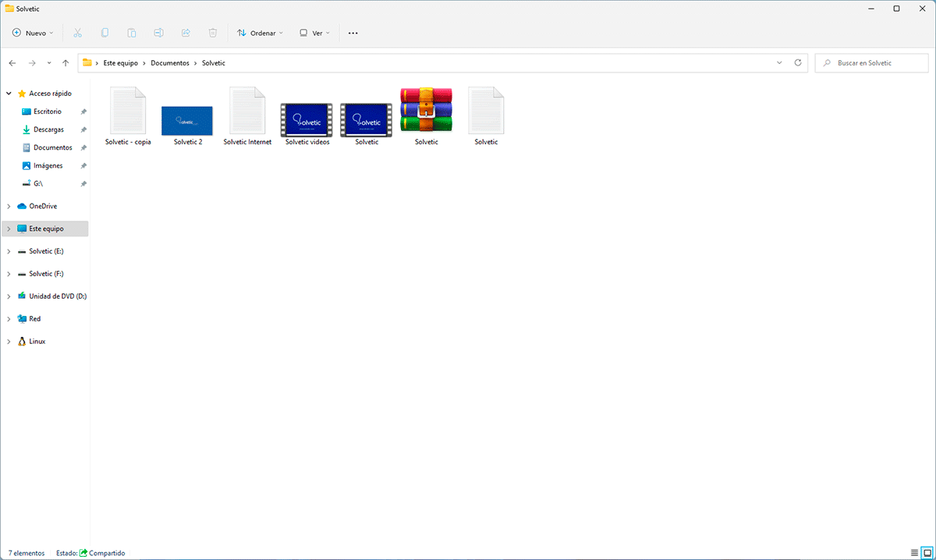
Task: Click the Paste clipboard icon
Action: [x=132, y=33]
